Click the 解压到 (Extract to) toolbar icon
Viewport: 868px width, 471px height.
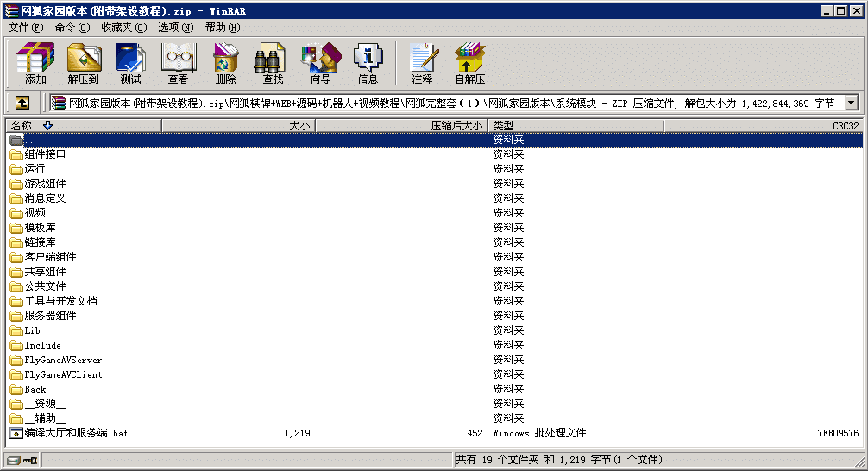point(84,63)
